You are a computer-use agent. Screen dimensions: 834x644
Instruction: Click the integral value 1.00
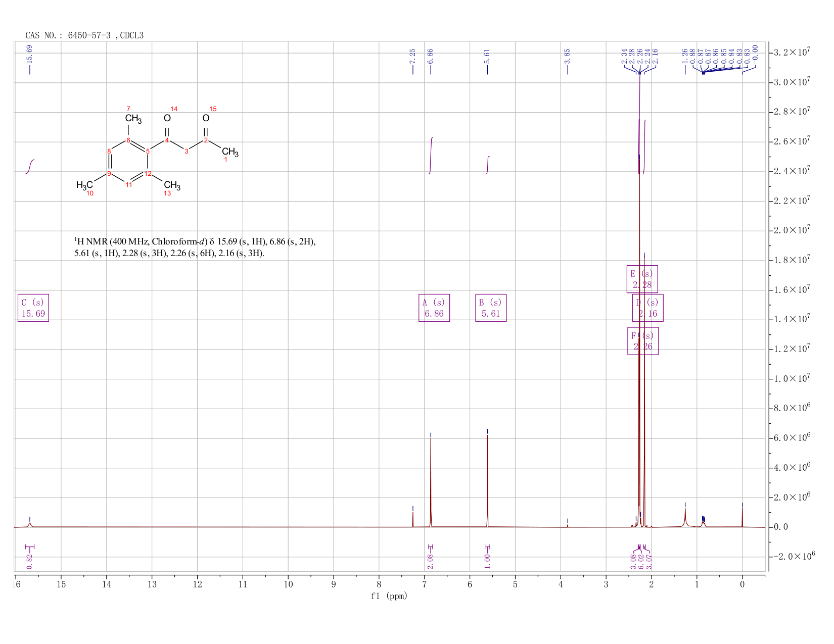tap(487, 561)
